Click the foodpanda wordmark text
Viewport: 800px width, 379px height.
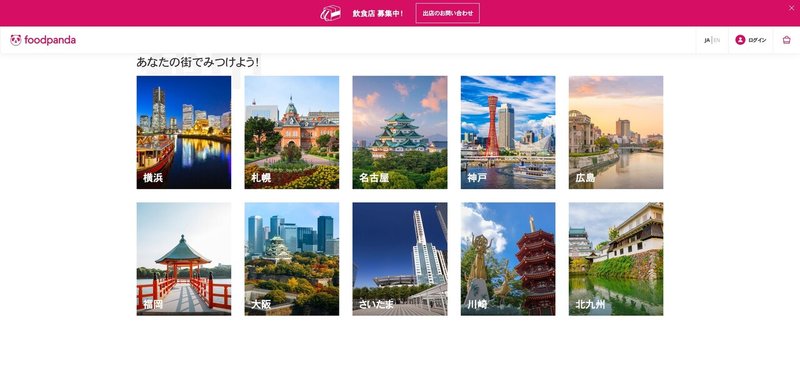coord(50,40)
